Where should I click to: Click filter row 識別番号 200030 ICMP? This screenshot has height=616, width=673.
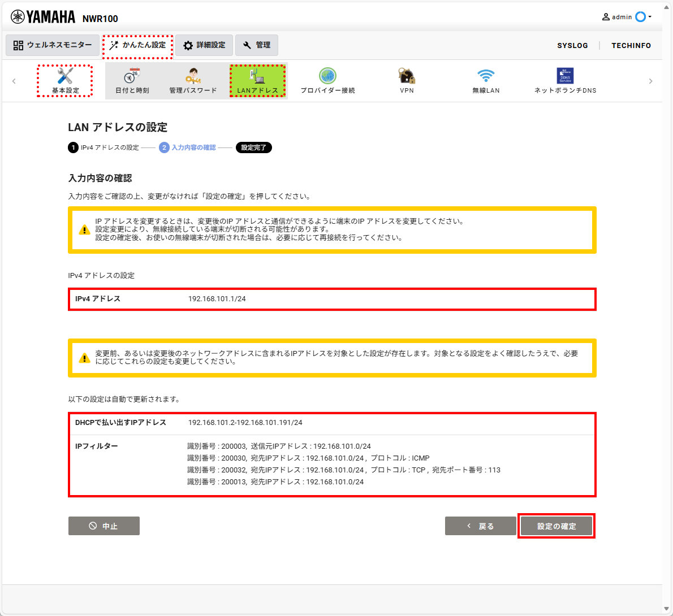coord(308,458)
